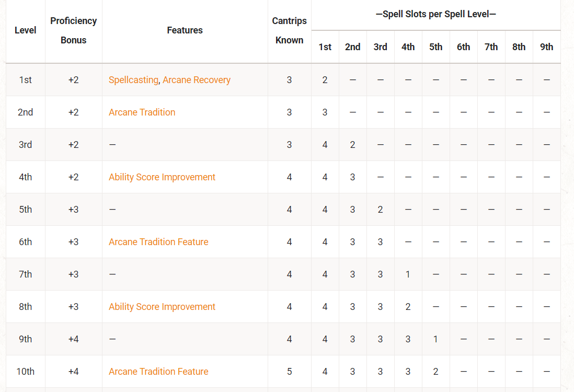The height and width of the screenshot is (392, 574).
Task: Click the Spell Slots per Spell Level heading
Action: pyautogui.click(x=436, y=14)
